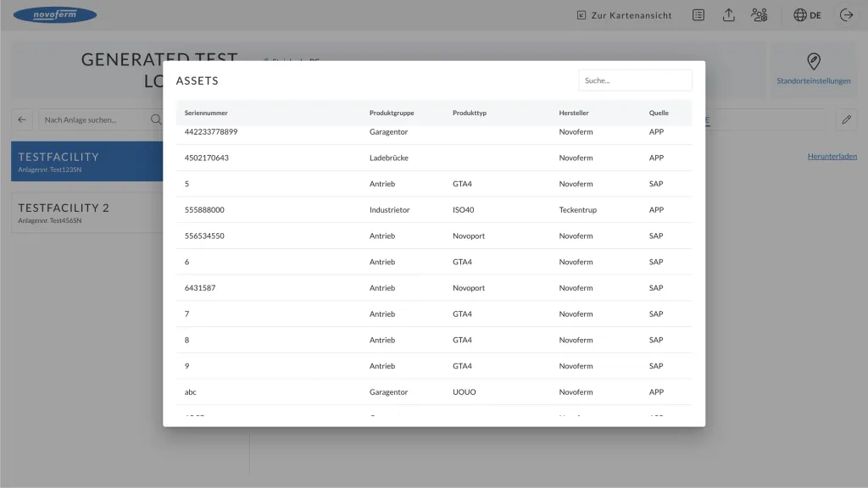Image resolution: width=868 pixels, height=488 pixels.
Task: Change language with DE globe selector
Action: (807, 15)
